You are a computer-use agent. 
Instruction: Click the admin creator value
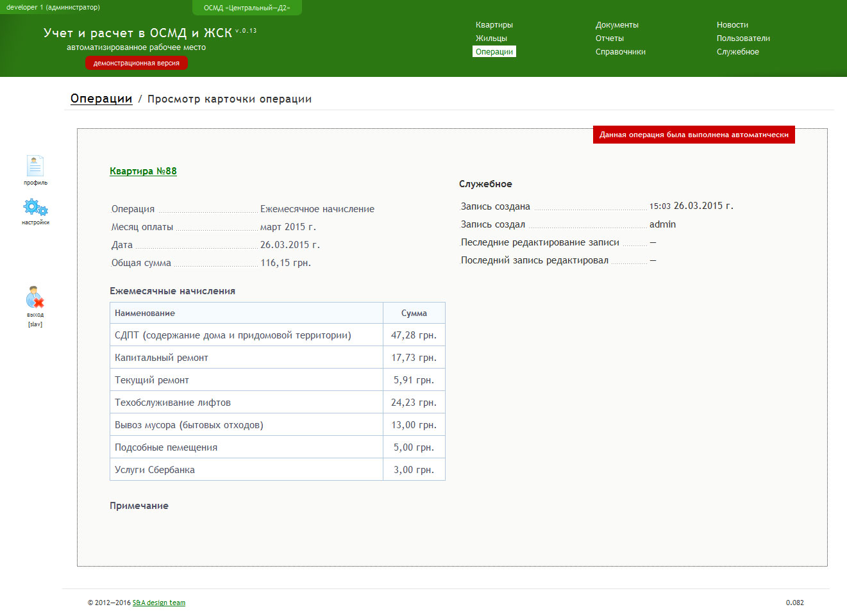[662, 224]
